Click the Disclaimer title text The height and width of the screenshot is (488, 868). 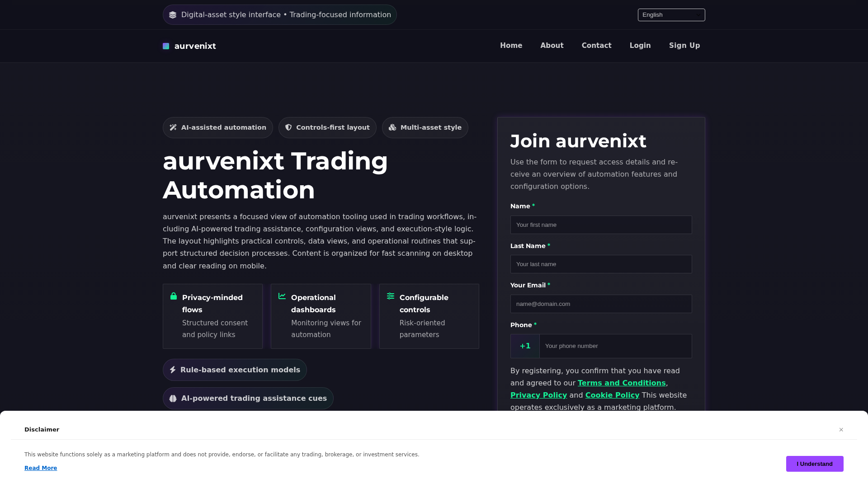click(42, 430)
